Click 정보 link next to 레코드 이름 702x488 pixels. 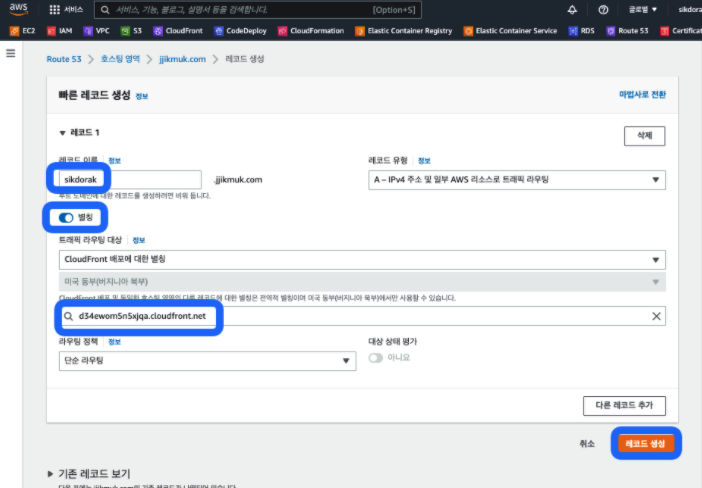click(115, 161)
